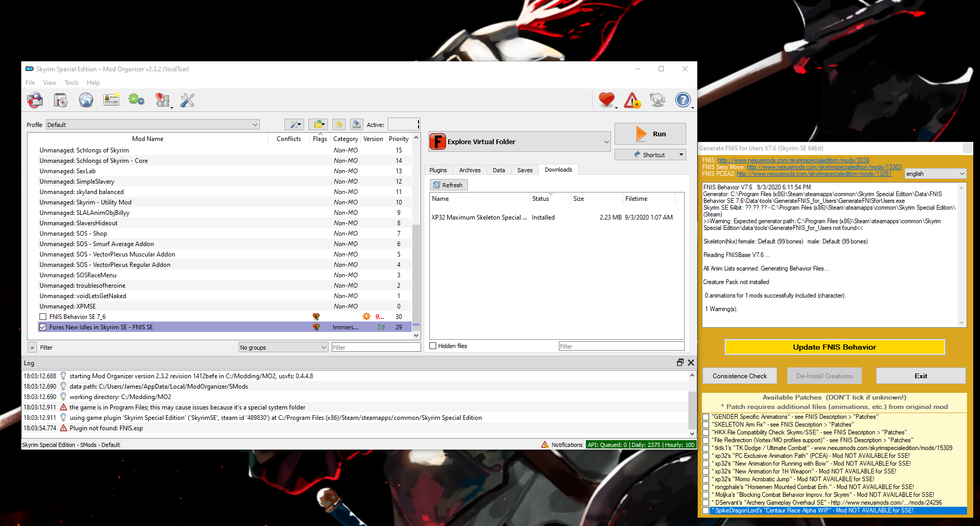
Task: Click Refresh in Downloads tab
Action: point(449,185)
